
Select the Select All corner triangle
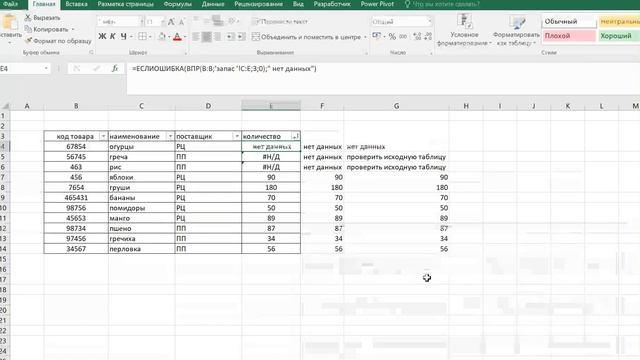pos(5,106)
